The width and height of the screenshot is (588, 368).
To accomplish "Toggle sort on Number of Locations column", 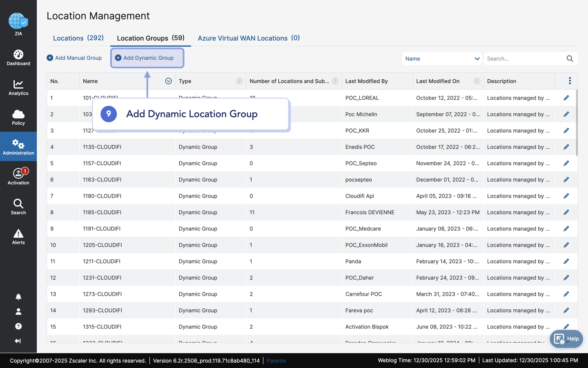I will coord(335,81).
